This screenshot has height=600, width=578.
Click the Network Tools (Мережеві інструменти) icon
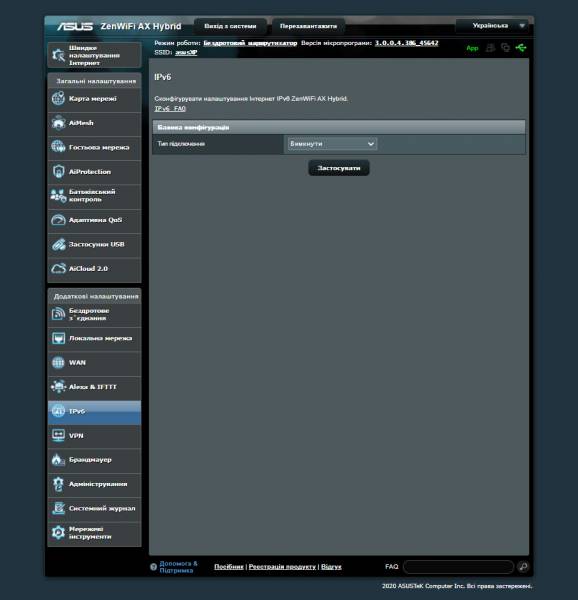pos(58,533)
